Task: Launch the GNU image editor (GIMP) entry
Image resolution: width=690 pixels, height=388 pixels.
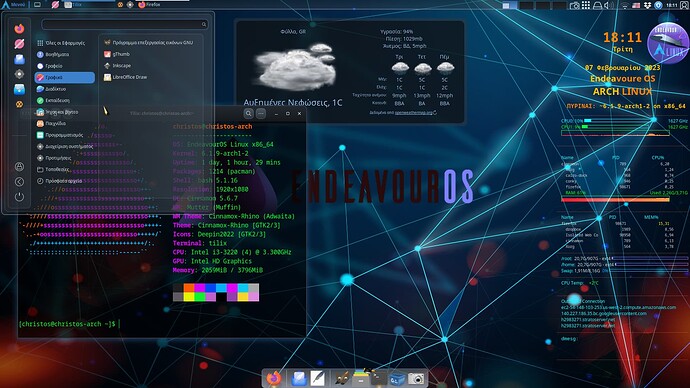Action: [x=150, y=43]
